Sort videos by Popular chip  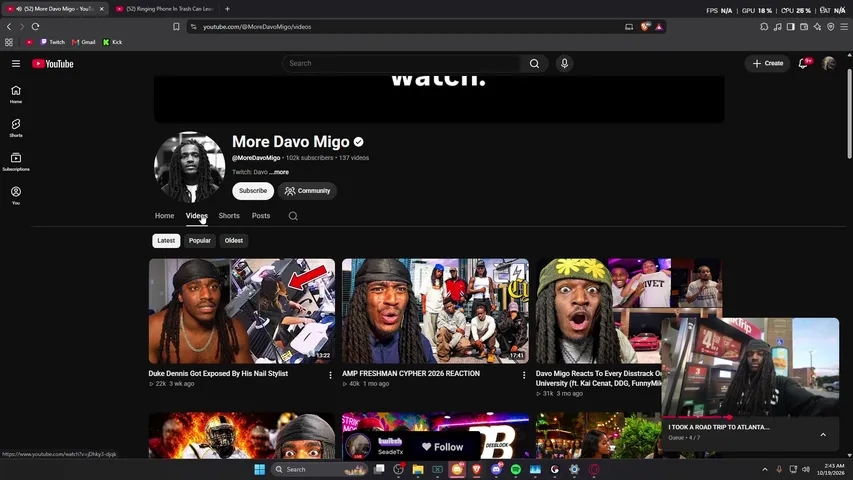(200, 241)
